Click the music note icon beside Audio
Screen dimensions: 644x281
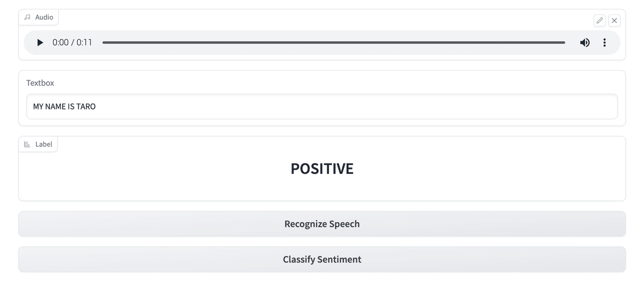point(27,17)
